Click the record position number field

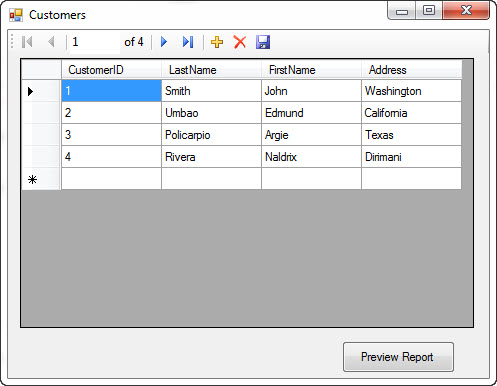pyautogui.click(x=94, y=42)
